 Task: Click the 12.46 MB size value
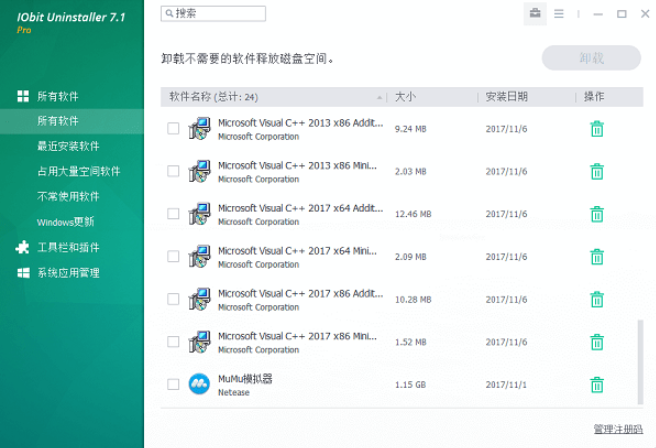pyautogui.click(x=413, y=214)
